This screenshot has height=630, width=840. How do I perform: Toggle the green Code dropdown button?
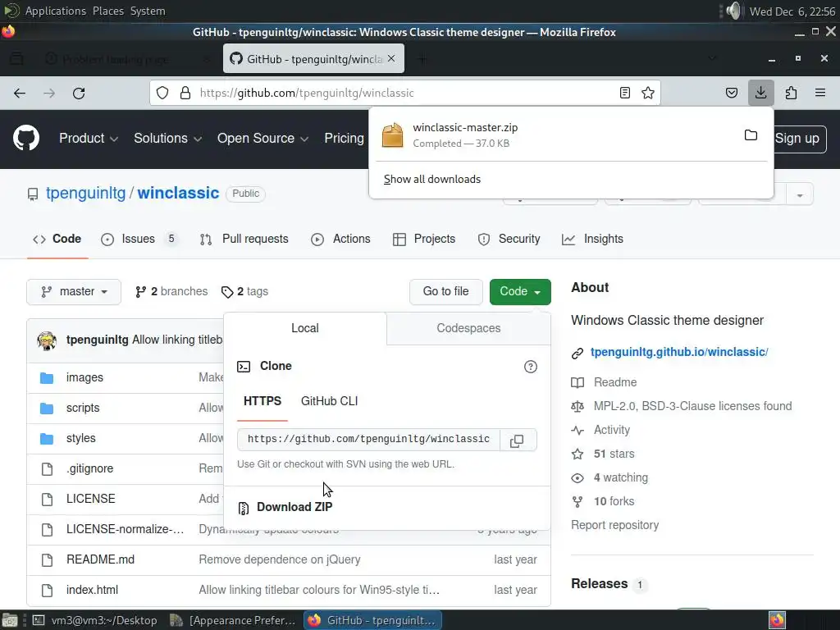pos(520,291)
